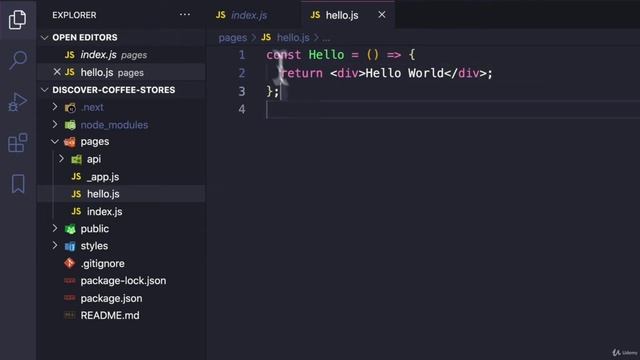Expand the public folder
This screenshot has height=360, width=640.
pyautogui.click(x=55, y=229)
